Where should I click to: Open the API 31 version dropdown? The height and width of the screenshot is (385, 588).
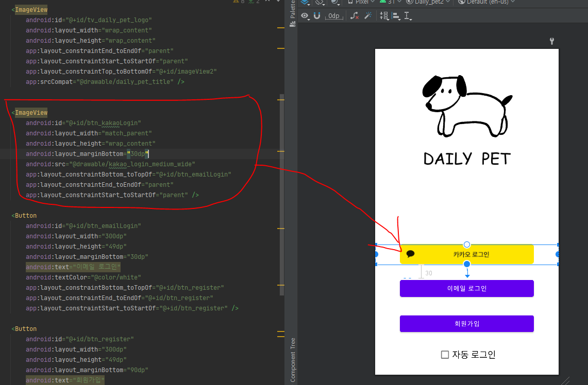[x=391, y=2]
